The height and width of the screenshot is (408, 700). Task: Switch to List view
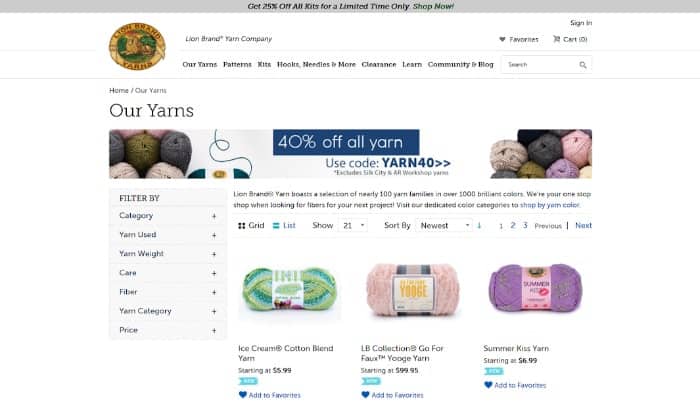(284, 226)
